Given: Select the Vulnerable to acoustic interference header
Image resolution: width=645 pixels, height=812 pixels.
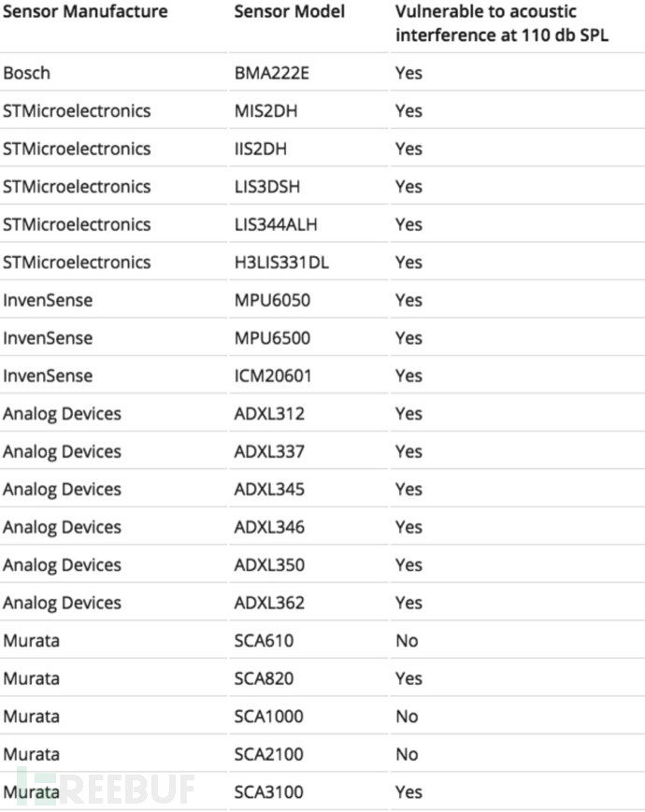Looking at the screenshot, I should tap(502, 23).
